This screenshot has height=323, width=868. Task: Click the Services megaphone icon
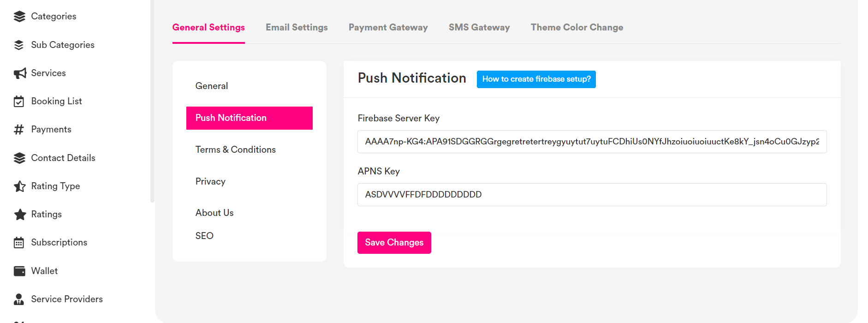pyautogui.click(x=20, y=73)
